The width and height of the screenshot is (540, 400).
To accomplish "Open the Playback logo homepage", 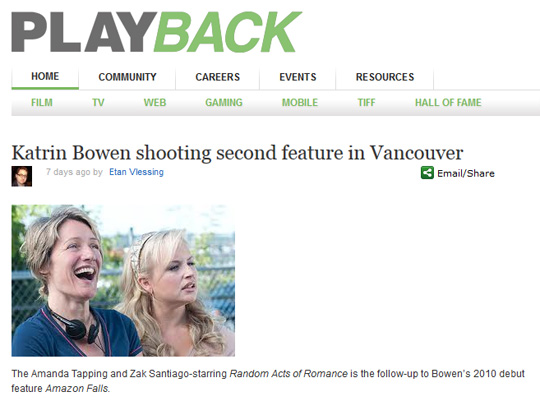I will pos(157,32).
